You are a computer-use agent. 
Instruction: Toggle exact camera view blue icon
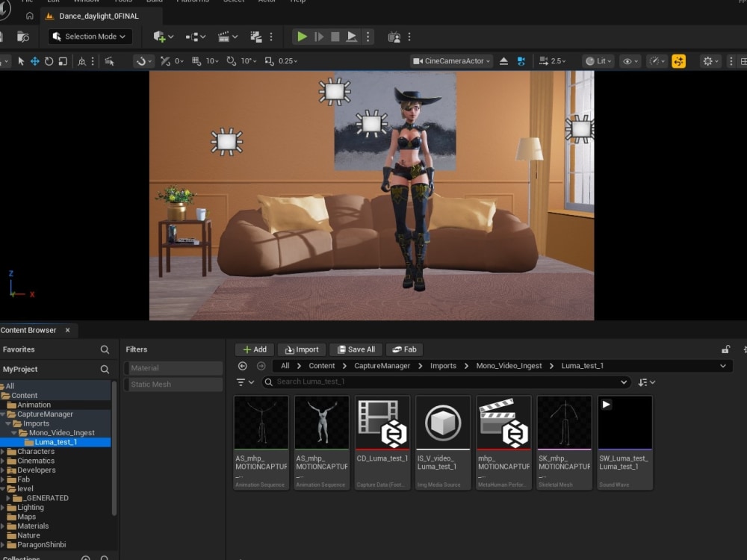(521, 61)
